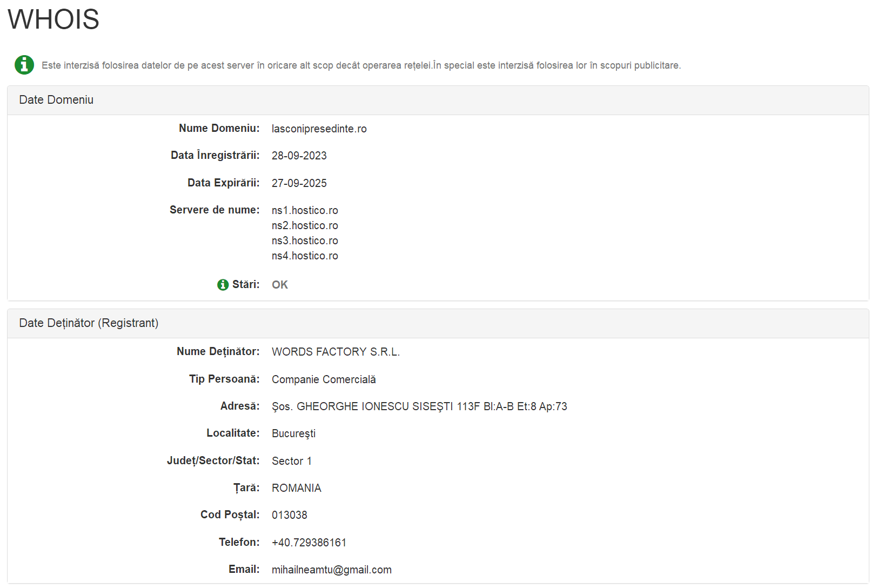Click the Date Deținător (Registrant) panel header

(x=89, y=323)
